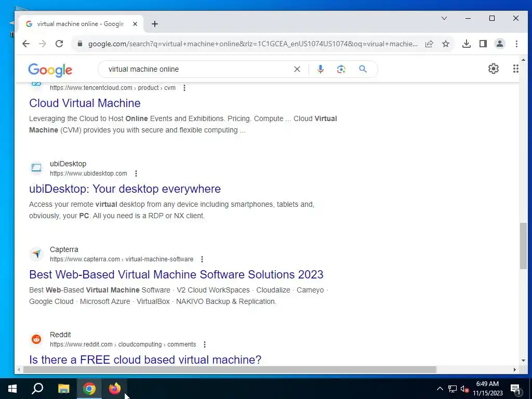The height and width of the screenshot is (399, 532).
Task: Open Best Web-Based Virtual Machine Software link
Action: click(177, 274)
